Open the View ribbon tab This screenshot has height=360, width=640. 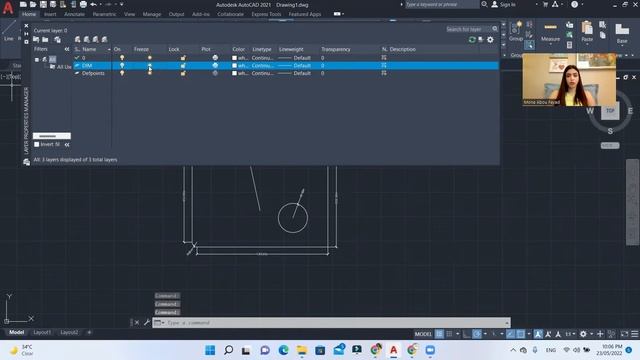click(129, 14)
